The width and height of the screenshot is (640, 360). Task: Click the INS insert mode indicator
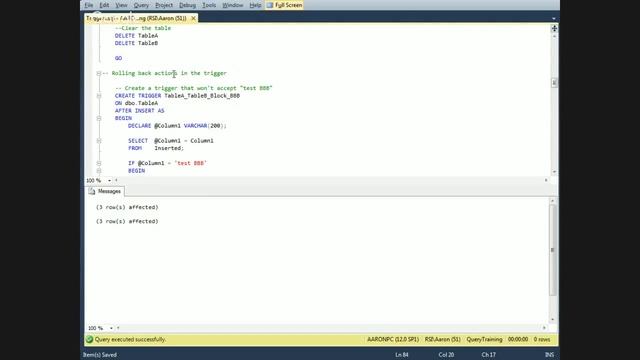pyautogui.click(x=549, y=355)
